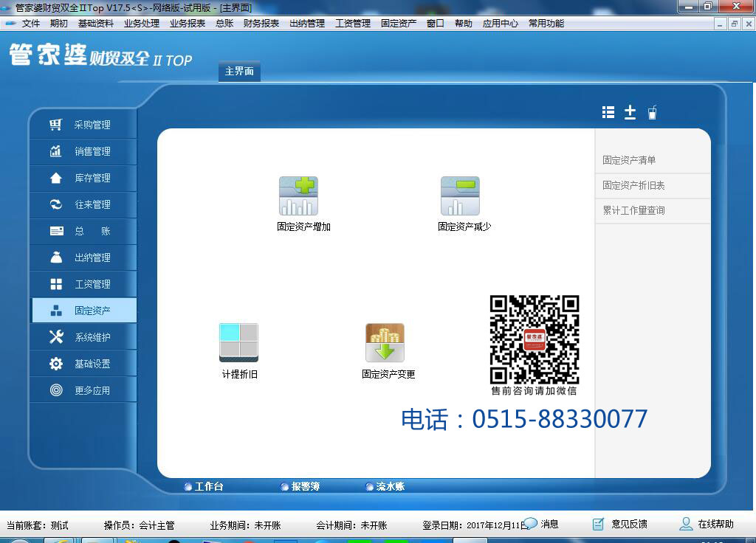Viewport: 756px width, 543px height.
Task: Open the 总账 menu in menu bar
Action: click(224, 23)
